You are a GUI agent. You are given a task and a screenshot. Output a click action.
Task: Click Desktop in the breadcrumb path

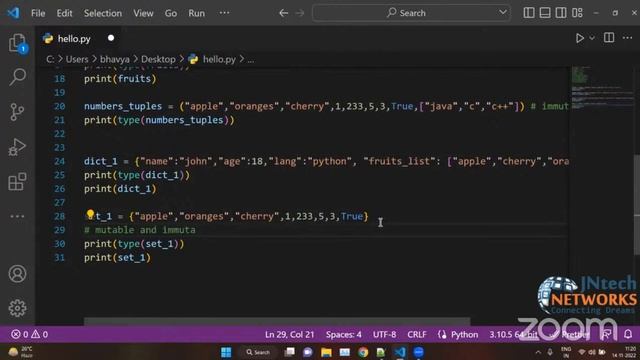(x=158, y=59)
